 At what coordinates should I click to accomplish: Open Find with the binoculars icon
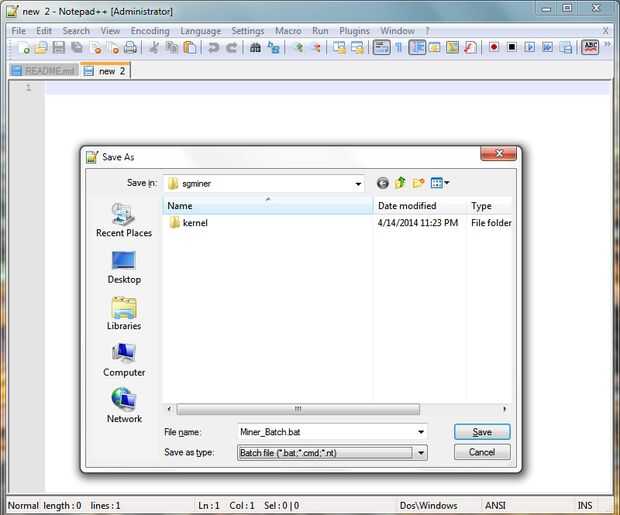[255, 48]
